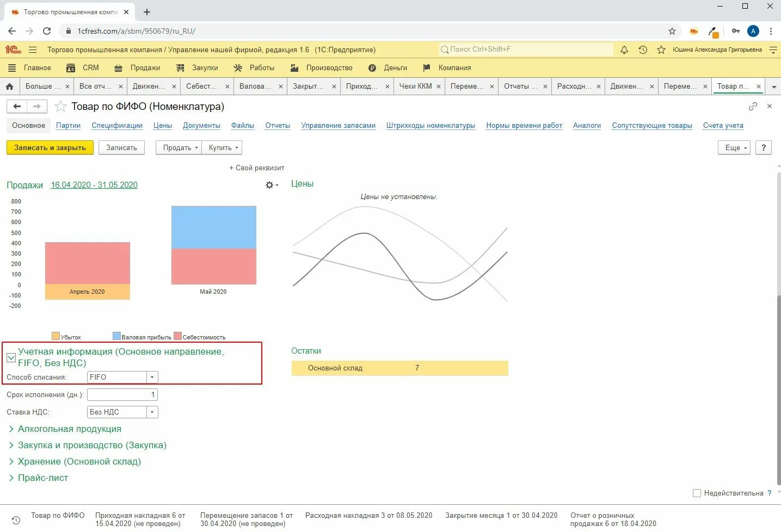Open the Купить dropdown button
The image size is (781, 532).
click(x=222, y=147)
